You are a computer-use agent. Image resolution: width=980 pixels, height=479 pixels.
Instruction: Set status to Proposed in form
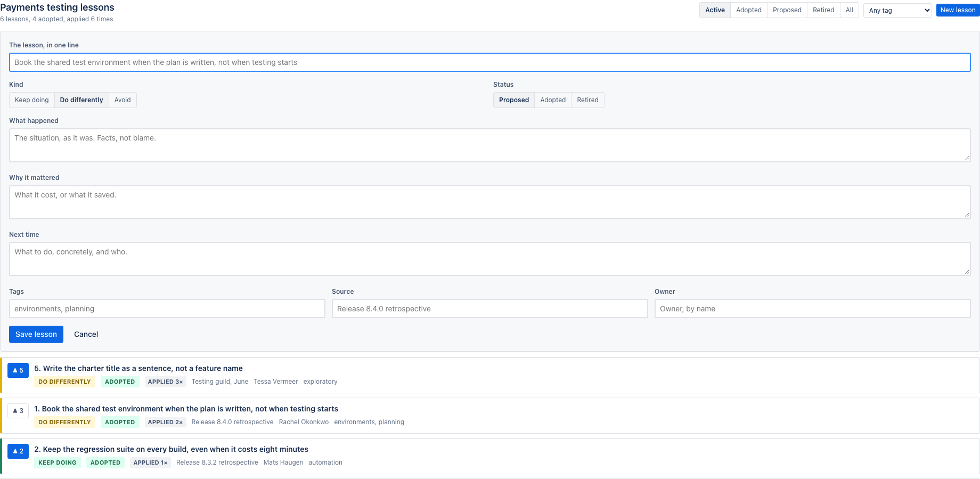click(x=514, y=100)
